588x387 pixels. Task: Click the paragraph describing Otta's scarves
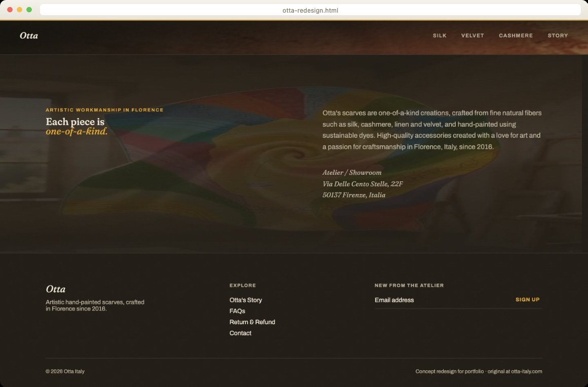(x=432, y=130)
